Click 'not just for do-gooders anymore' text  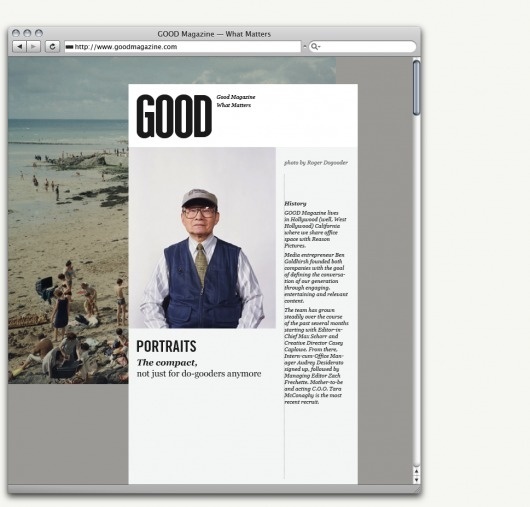pos(199,374)
